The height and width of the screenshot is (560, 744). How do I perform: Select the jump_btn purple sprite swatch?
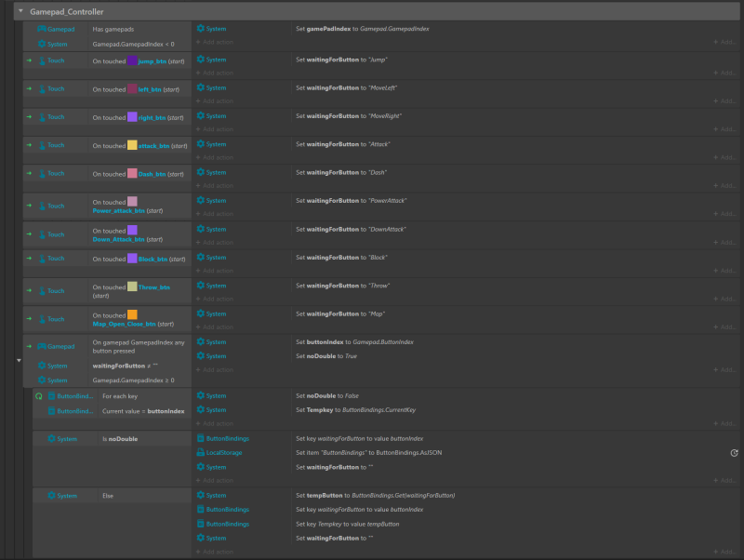click(x=133, y=60)
